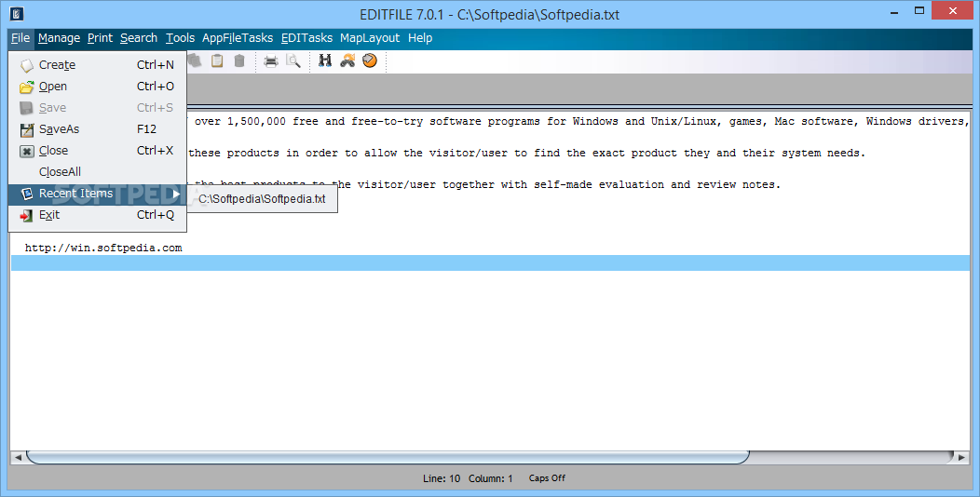Click the http://win.softpedia.com text line

[x=103, y=248]
